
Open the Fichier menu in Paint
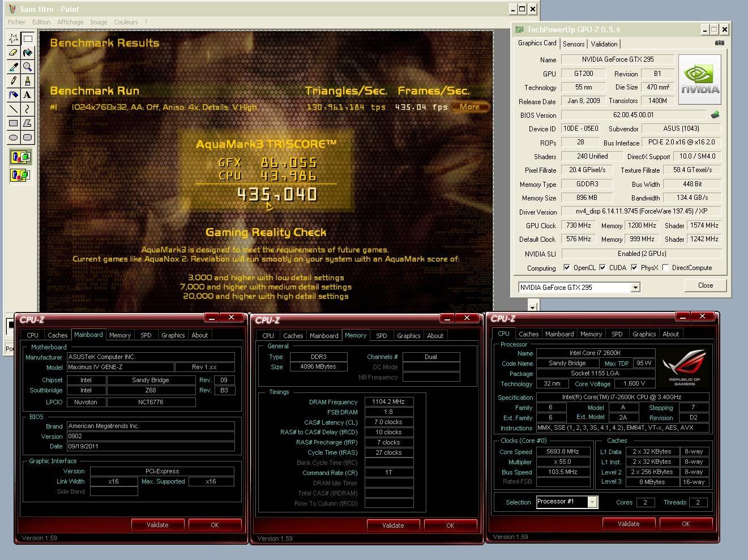[x=16, y=22]
